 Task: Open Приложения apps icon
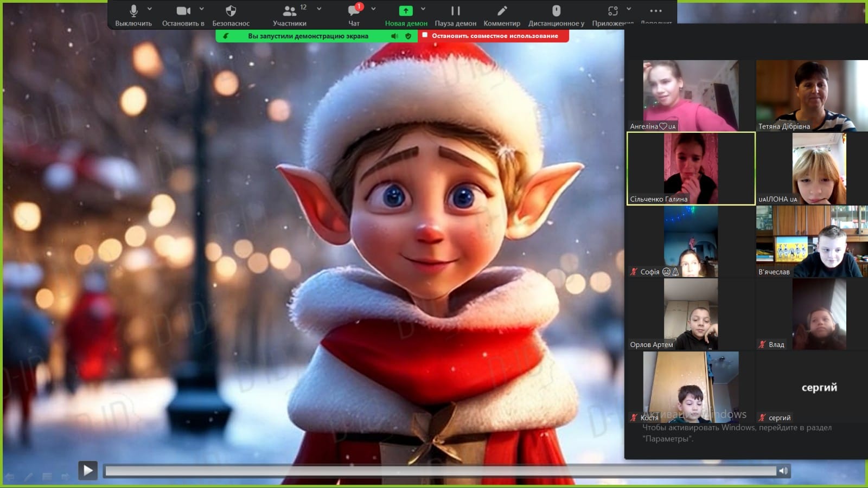613,11
